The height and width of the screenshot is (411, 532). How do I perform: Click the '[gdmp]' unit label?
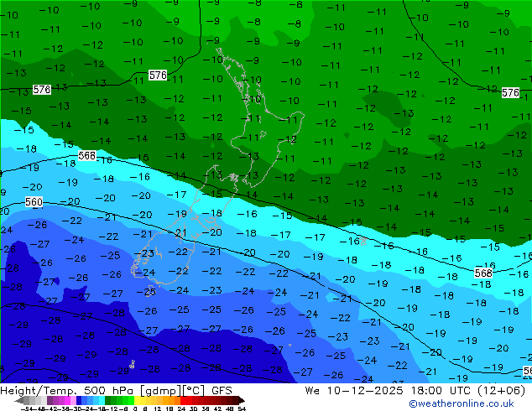(x=160, y=391)
